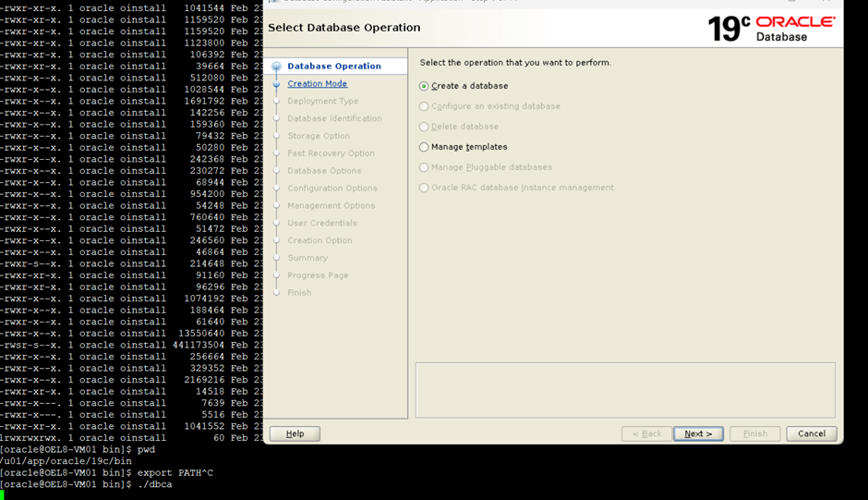The height and width of the screenshot is (500, 868).
Task: Select Manage Pluggable databases option
Action: pos(424,167)
